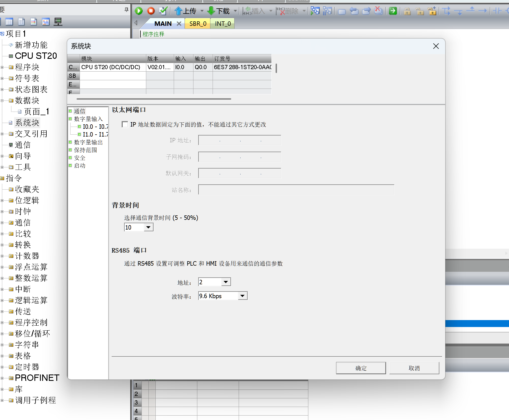Select 安全 in system block tree
Viewport: 509px width, 420px height.
pos(80,158)
